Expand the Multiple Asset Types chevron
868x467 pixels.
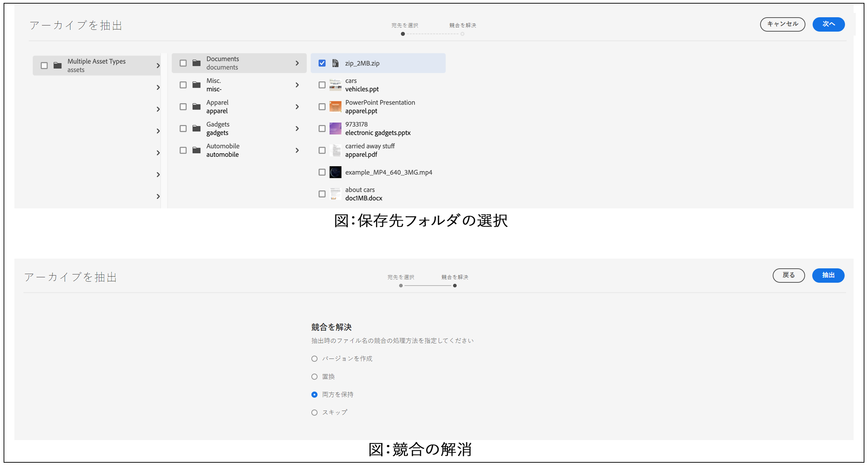point(158,65)
